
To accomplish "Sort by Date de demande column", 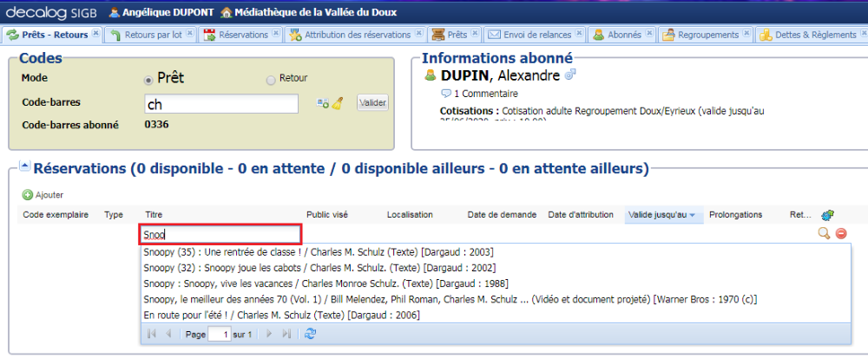I will [502, 214].
